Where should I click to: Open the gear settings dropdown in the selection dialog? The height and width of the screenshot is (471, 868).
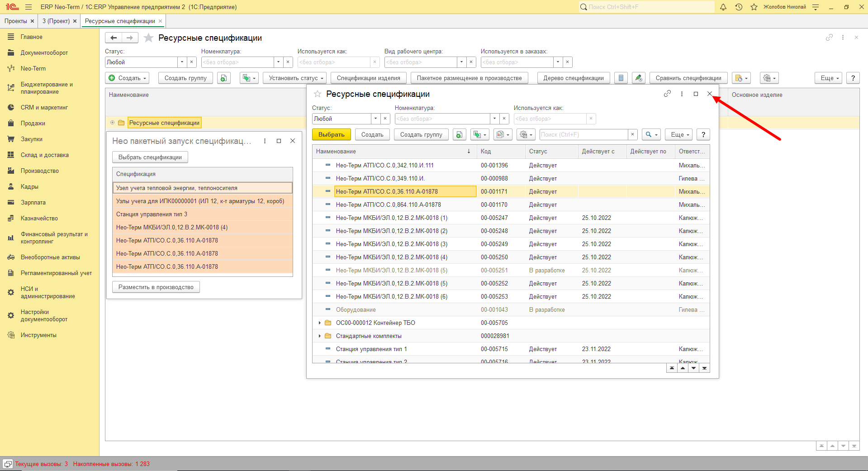(526, 135)
